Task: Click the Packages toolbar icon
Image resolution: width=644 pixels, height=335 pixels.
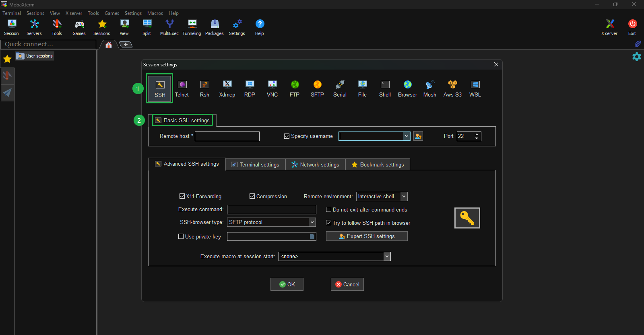Action: pos(215,28)
